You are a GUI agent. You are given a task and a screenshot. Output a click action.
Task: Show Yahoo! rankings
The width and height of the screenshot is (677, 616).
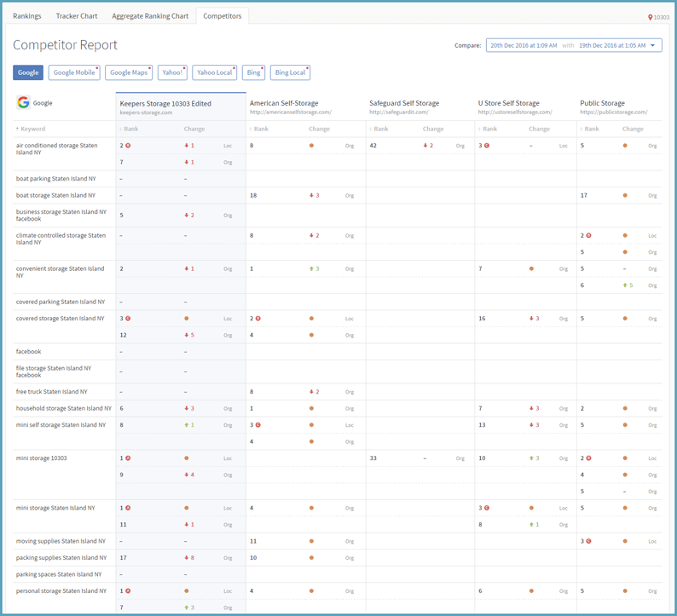pyautogui.click(x=172, y=72)
